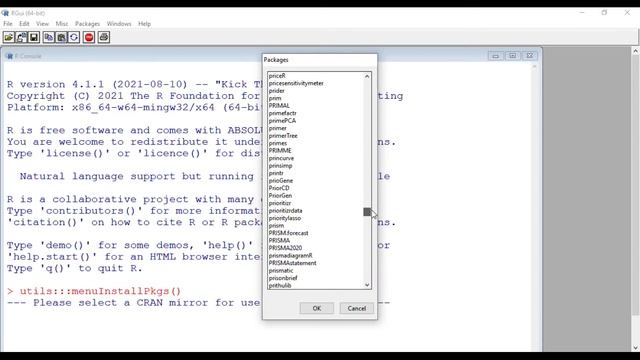Minimize the R Console child window
640x360 pixels.
(x=496, y=56)
